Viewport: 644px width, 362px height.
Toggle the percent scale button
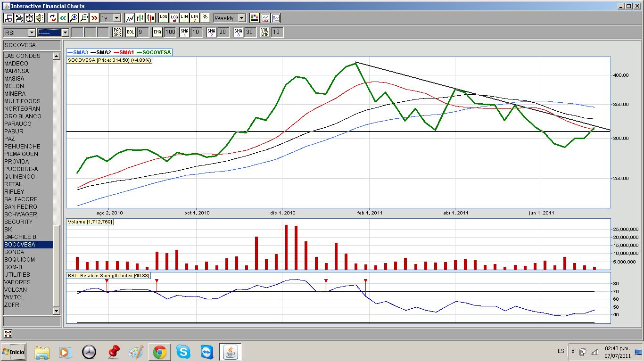coord(205,18)
